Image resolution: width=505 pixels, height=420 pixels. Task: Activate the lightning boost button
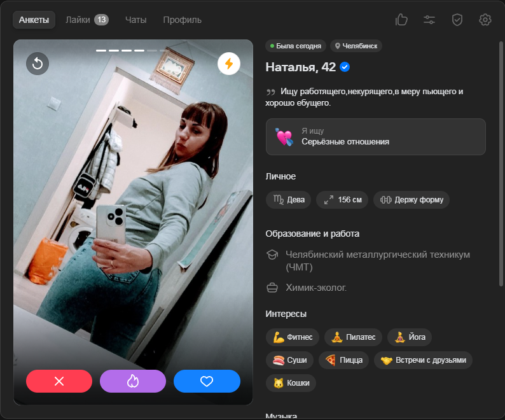click(229, 64)
